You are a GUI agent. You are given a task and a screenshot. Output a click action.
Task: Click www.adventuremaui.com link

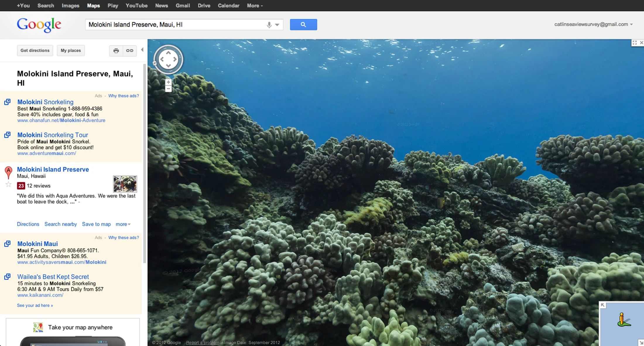(47, 153)
